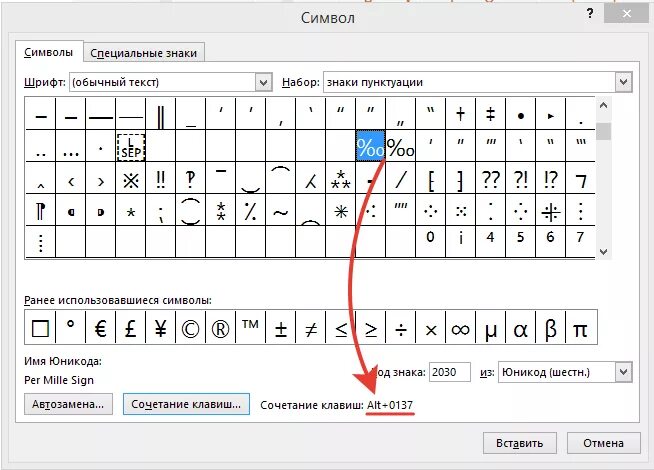Click the symbol grid scrollbar thumb
The width and height of the screenshot is (654, 470).
[603, 131]
